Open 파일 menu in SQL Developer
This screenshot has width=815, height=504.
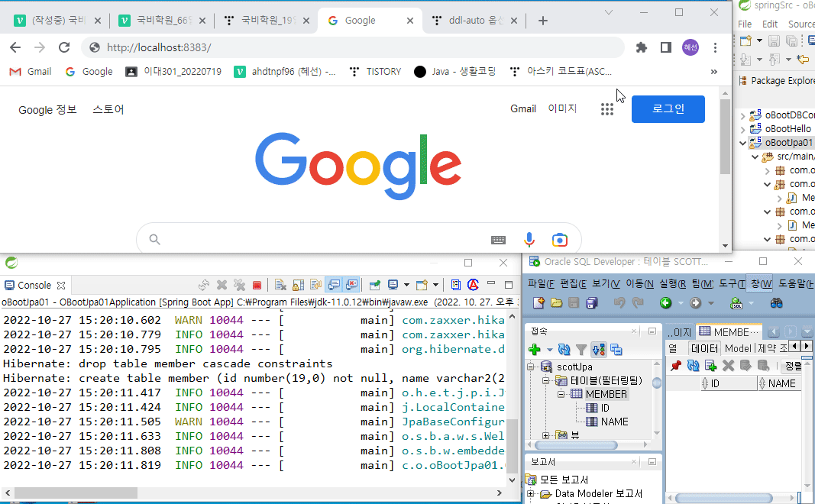point(541,284)
